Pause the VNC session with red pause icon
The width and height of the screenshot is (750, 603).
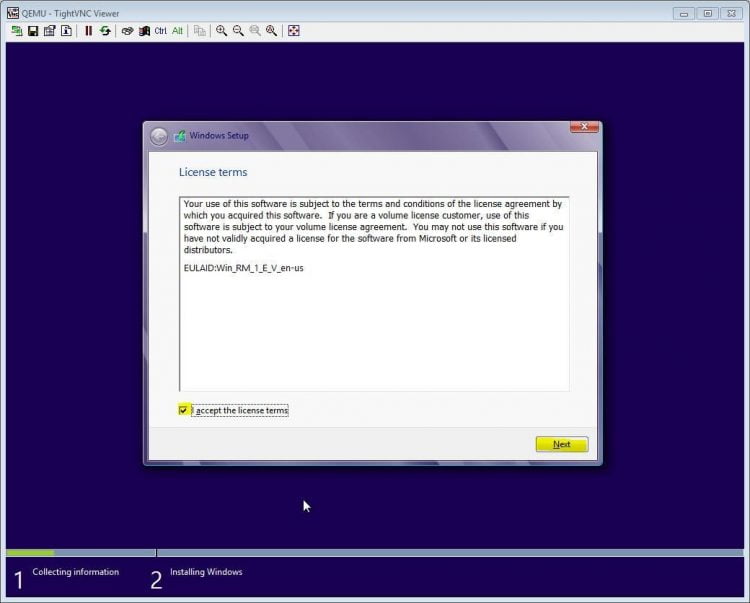tap(88, 31)
